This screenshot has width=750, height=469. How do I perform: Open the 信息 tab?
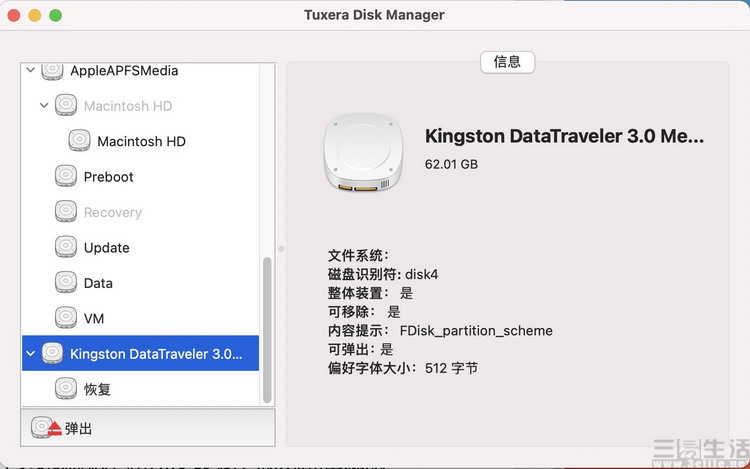click(x=507, y=62)
